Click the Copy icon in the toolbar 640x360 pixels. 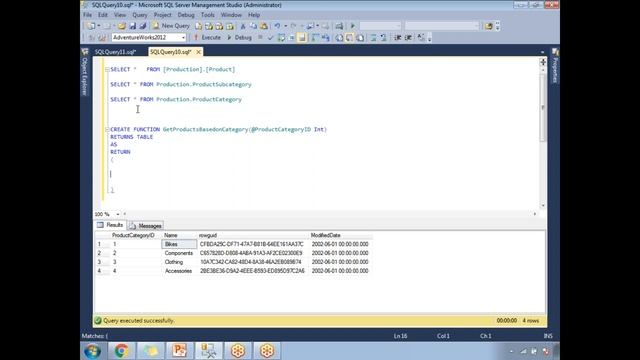coord(253,26)
